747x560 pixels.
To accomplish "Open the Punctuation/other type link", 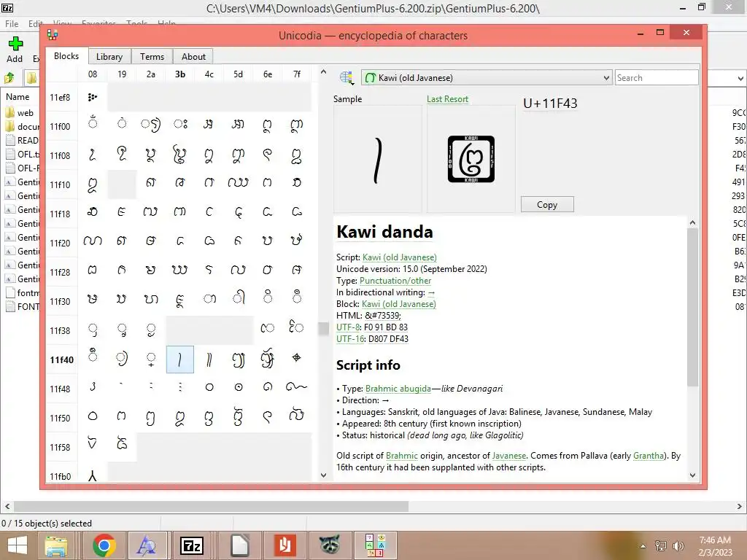I will tap(395, 281).
